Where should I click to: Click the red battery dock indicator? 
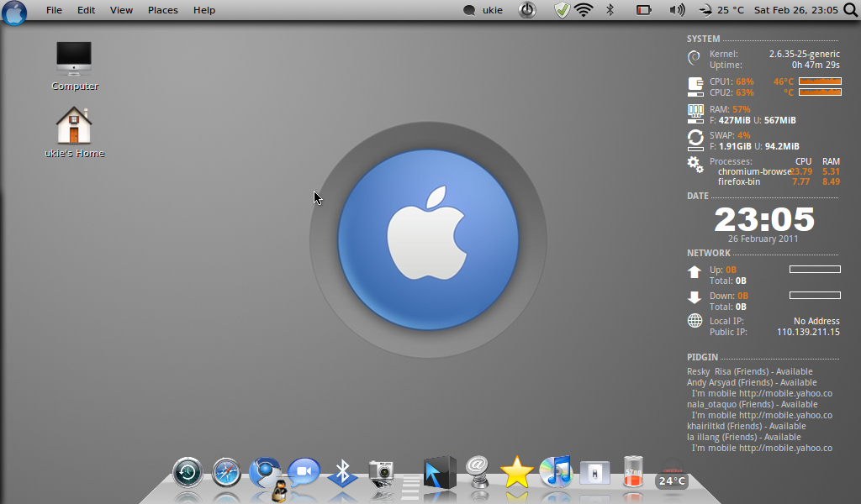click(x=633, y=471)
